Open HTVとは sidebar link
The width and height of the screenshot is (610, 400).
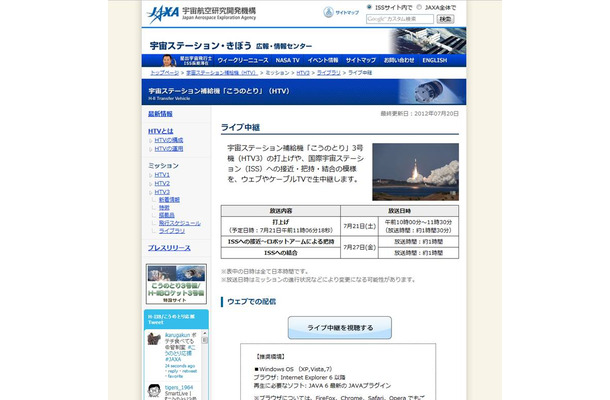coord(161,131)
